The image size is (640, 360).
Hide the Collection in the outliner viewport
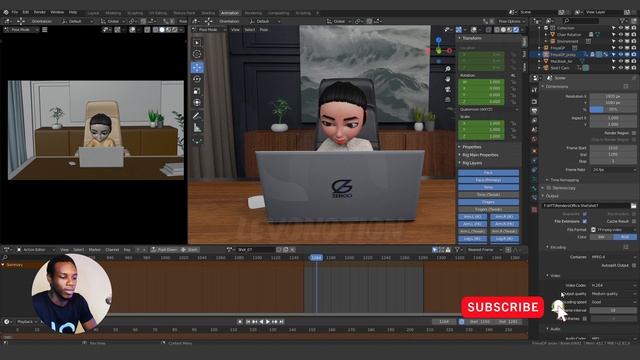coord(620,28)
